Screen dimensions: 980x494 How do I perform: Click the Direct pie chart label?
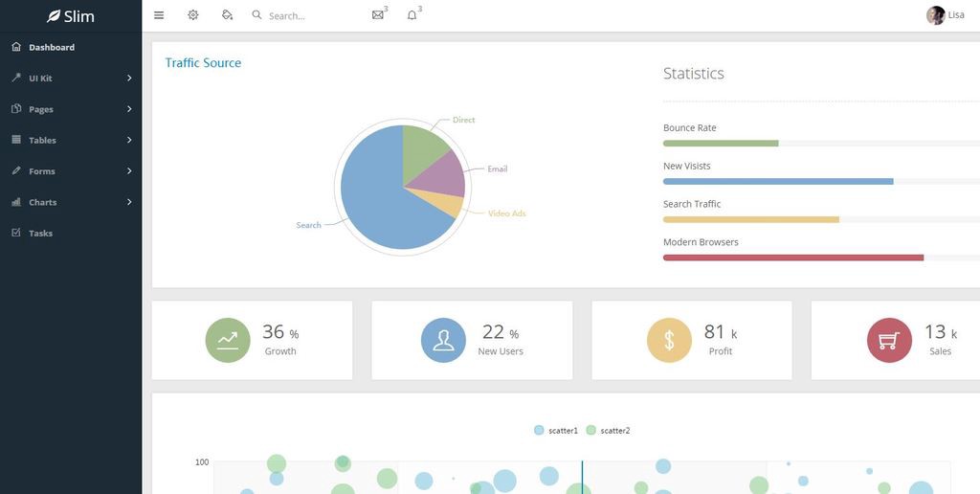tap(464, 120)
